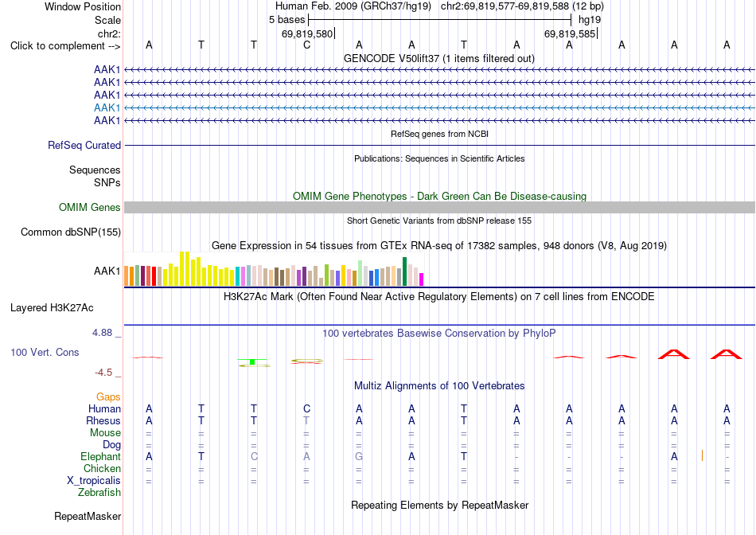Click the chr2: label at the top left

click(109, 33)
